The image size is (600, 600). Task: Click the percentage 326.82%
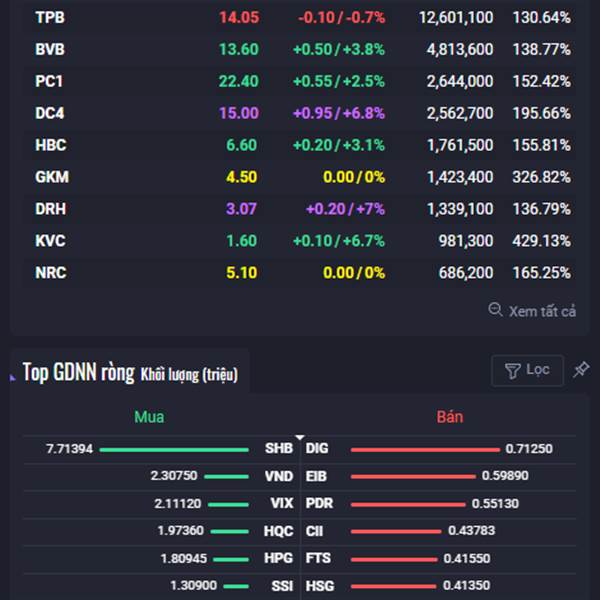[541, 177]
